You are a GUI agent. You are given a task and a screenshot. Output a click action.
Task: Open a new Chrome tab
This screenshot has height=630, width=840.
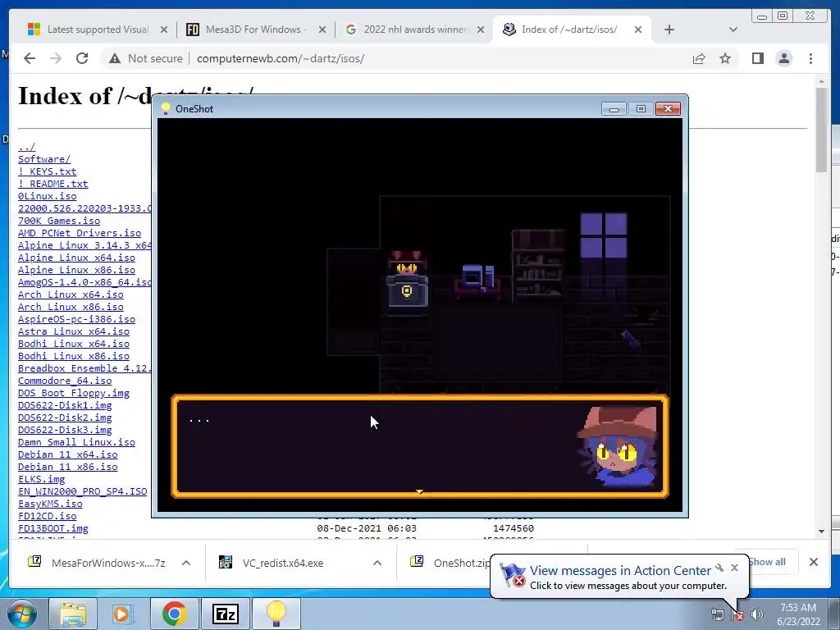click(669, 30)
